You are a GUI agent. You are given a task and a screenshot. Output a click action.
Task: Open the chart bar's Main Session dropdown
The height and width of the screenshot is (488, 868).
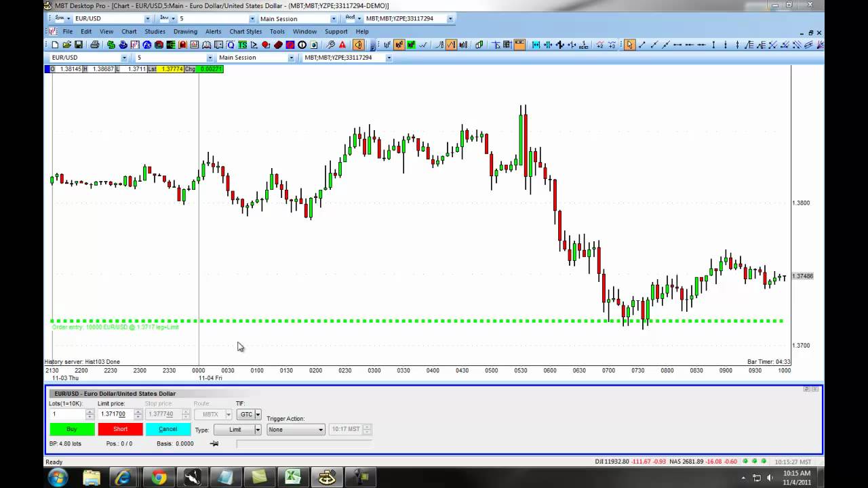[x=292, y=58]
